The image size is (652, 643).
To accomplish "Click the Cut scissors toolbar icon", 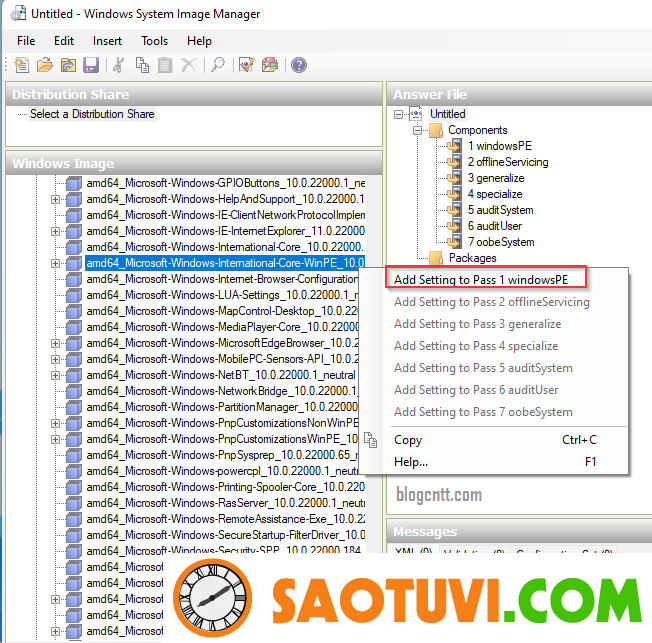I will point(119,65).
